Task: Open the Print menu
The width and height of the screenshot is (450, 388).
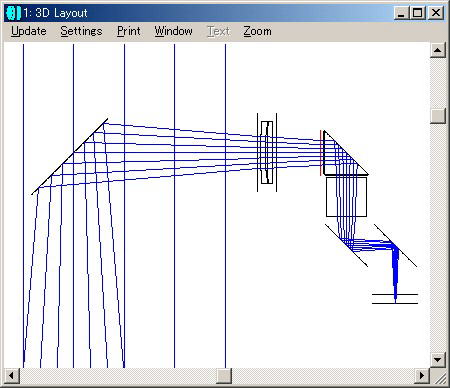Action: pyautogui.click(x=129, y=31)
